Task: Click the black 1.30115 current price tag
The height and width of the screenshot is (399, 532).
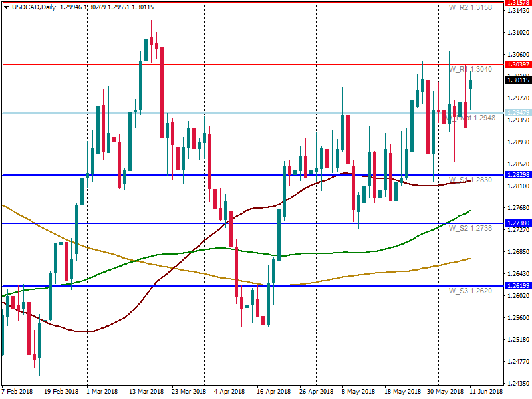Action: coord(517,80)
